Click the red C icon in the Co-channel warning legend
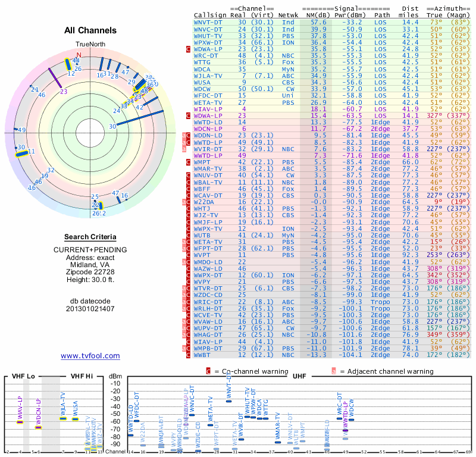 tap(208, 371)
